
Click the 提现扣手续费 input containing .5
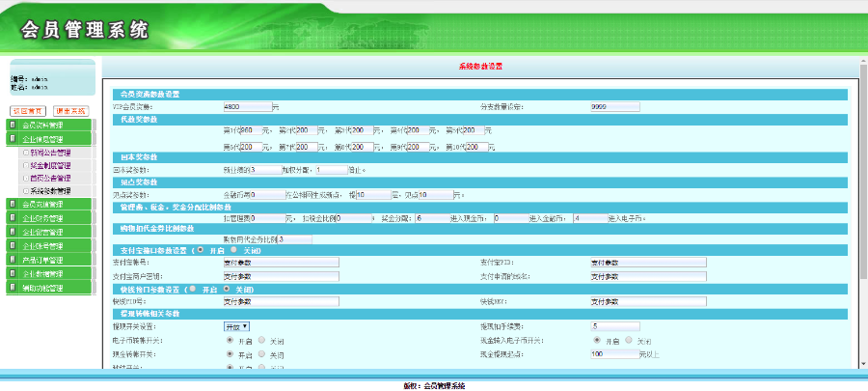click(x=615, y=326)
